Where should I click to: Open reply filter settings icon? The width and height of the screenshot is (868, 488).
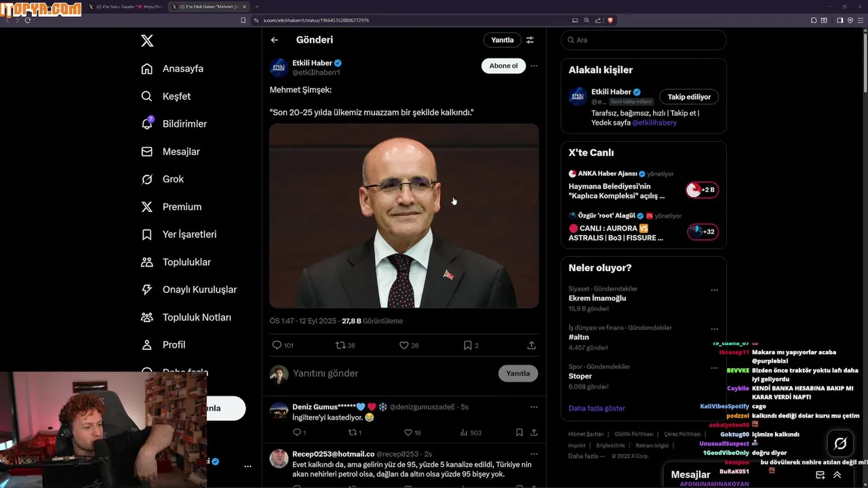(x=530, y=40)
